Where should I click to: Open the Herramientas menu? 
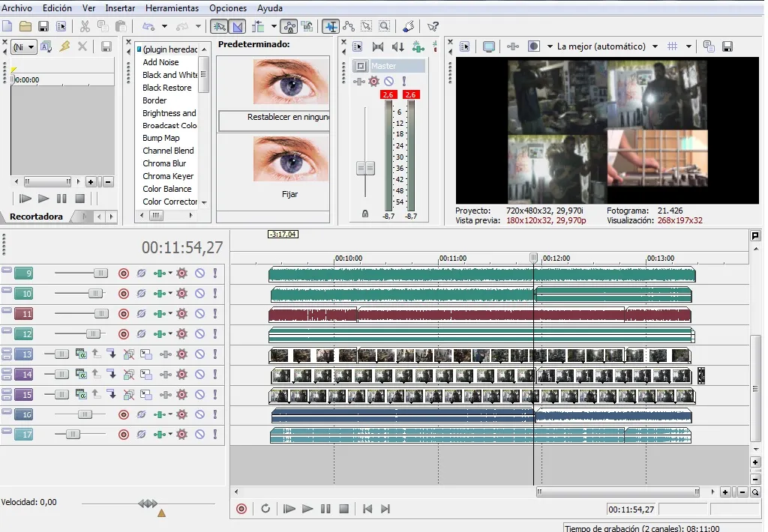[172, 8]
